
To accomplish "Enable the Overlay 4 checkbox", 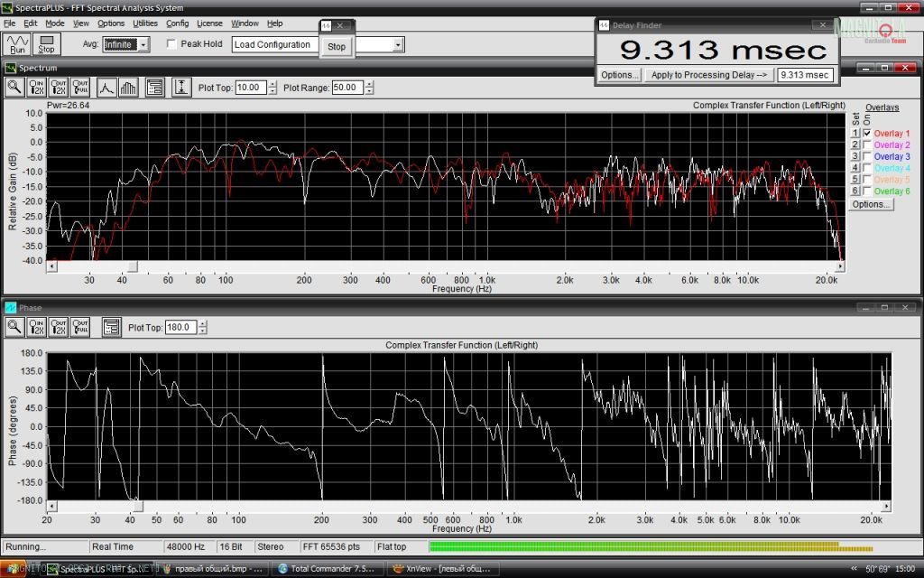I will tap(867, 168).
